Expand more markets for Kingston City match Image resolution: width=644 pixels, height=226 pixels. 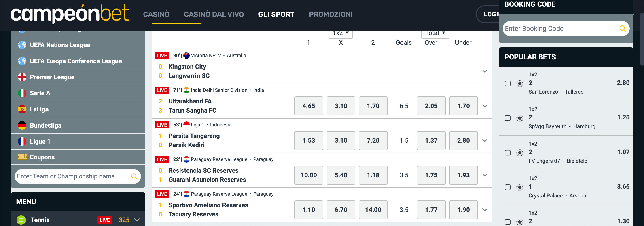tap(485, 71)
